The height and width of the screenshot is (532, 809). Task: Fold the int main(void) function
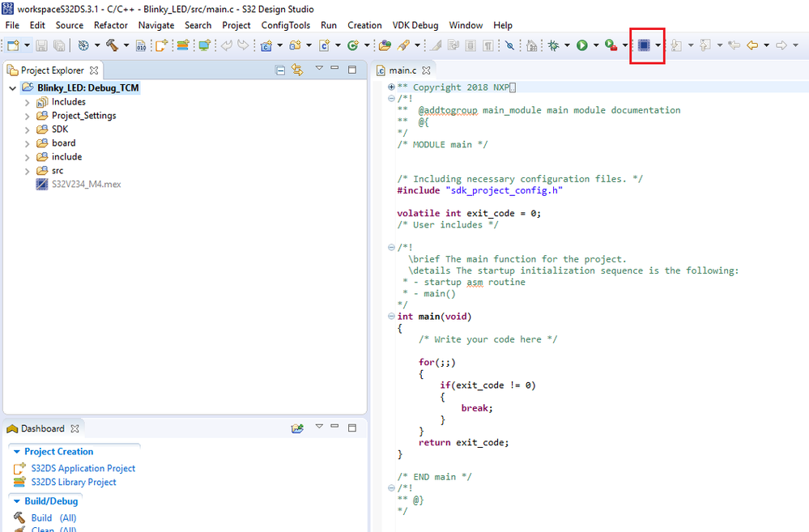[391, 317]
